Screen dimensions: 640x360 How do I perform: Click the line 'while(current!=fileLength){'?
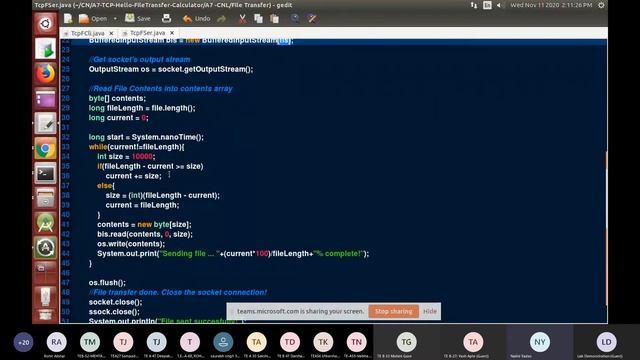click(x=137, y=147)
